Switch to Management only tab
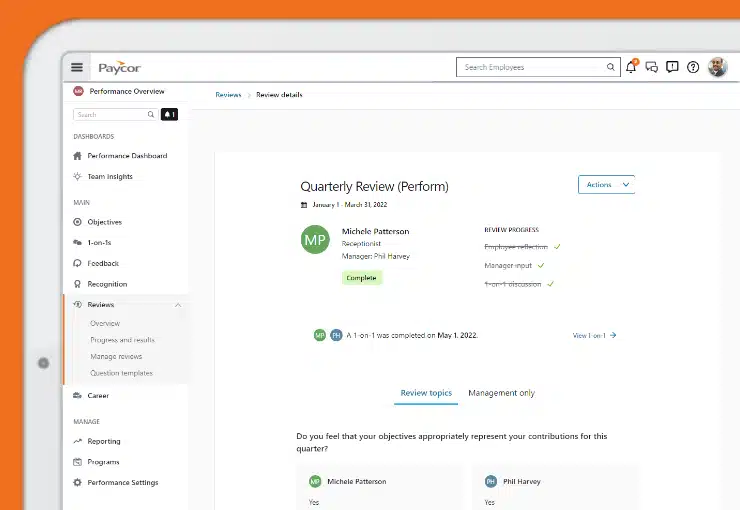This screenshot has width=740, height=510. point(501,393)
